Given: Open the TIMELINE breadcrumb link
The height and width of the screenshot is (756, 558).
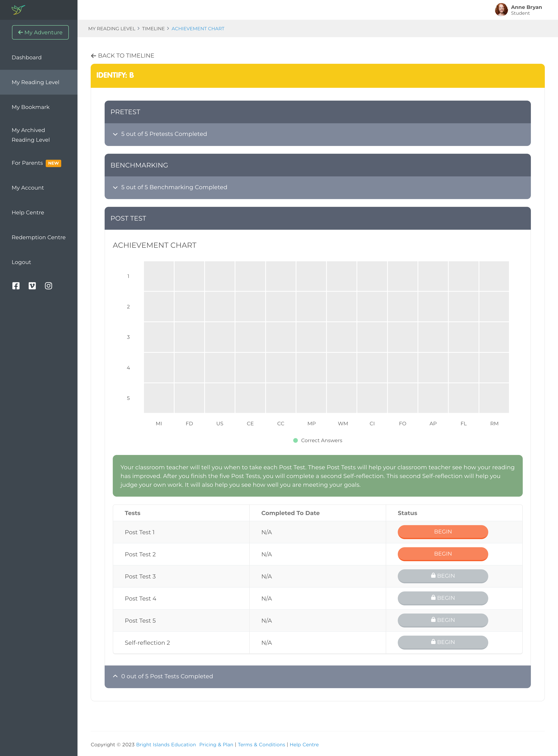Looking at the screenshot, I should tap(153, 29).
